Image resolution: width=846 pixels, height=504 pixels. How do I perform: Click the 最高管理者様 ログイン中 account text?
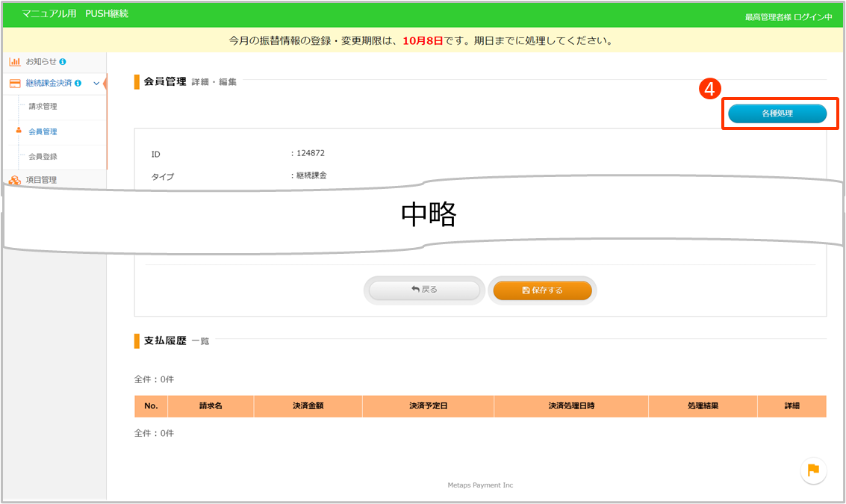tap(788, 16)
